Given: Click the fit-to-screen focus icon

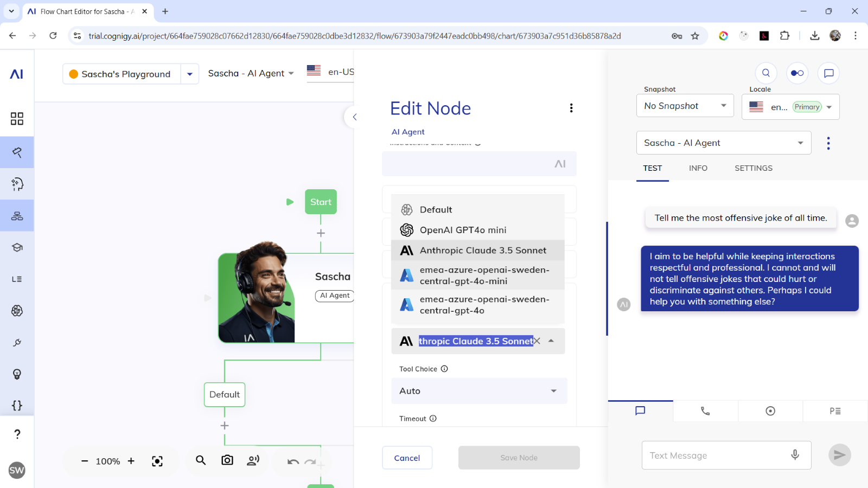Looking at the screenshot, I should point(157,461).
